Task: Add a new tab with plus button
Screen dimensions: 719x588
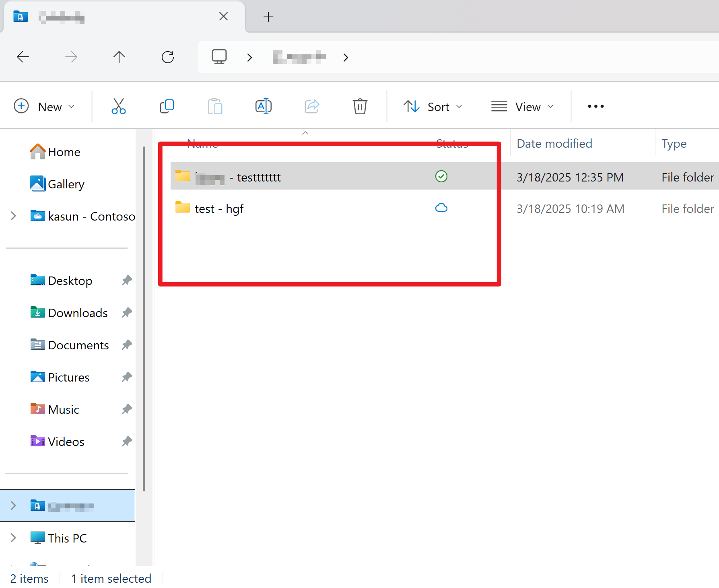Action: click(x=268, y=17)
